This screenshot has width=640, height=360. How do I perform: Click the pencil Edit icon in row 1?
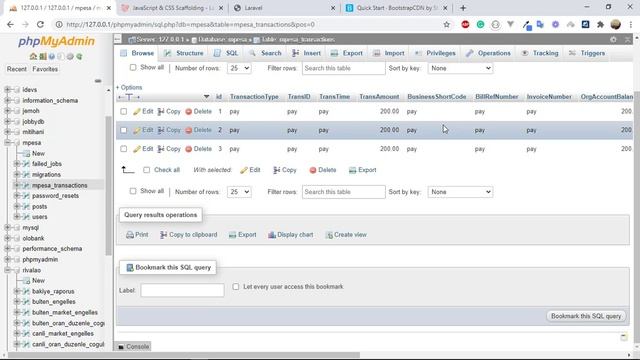[x=137, y=111]
